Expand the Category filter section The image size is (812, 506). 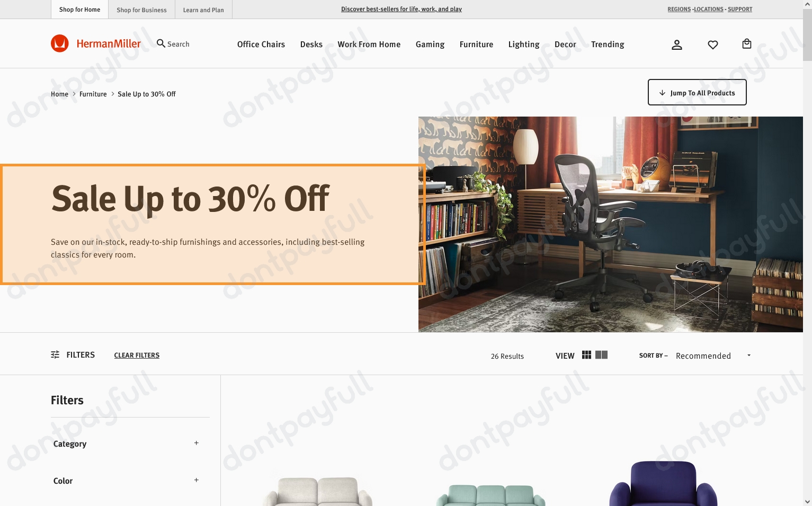[126, 443]
